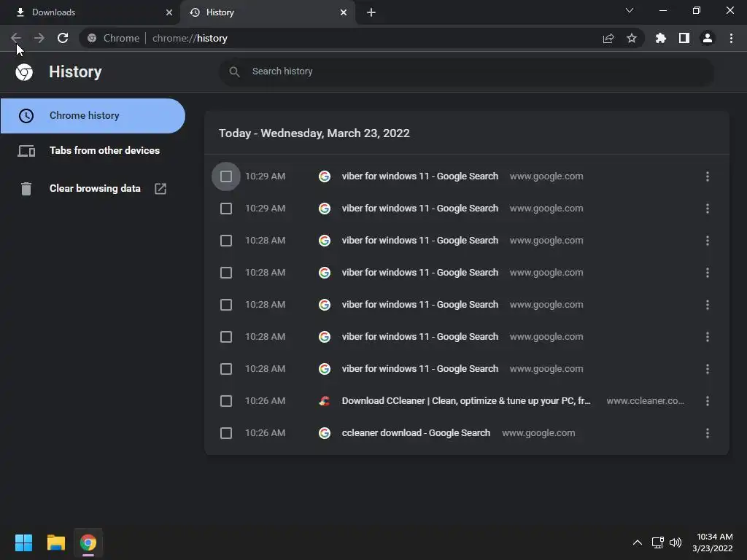The image size is (747, 560).
Task: Tick the checkbox of the topmost history entry
Action: coord(226,176)
